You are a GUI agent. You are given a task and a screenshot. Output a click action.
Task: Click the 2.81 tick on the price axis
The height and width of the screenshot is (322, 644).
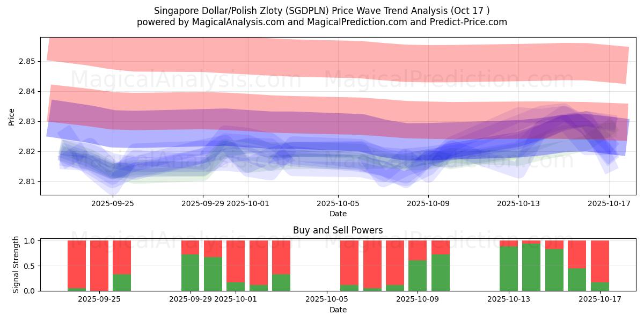click(27, 181)
